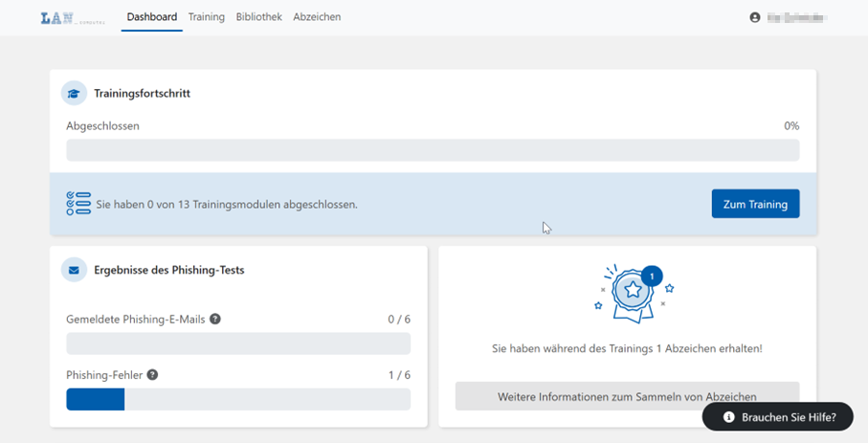Image resolution: width=868 pixels, height=443 pixels.
Task: Click the Abgeschlossen training progress bar
Action: tap(433, 150)
